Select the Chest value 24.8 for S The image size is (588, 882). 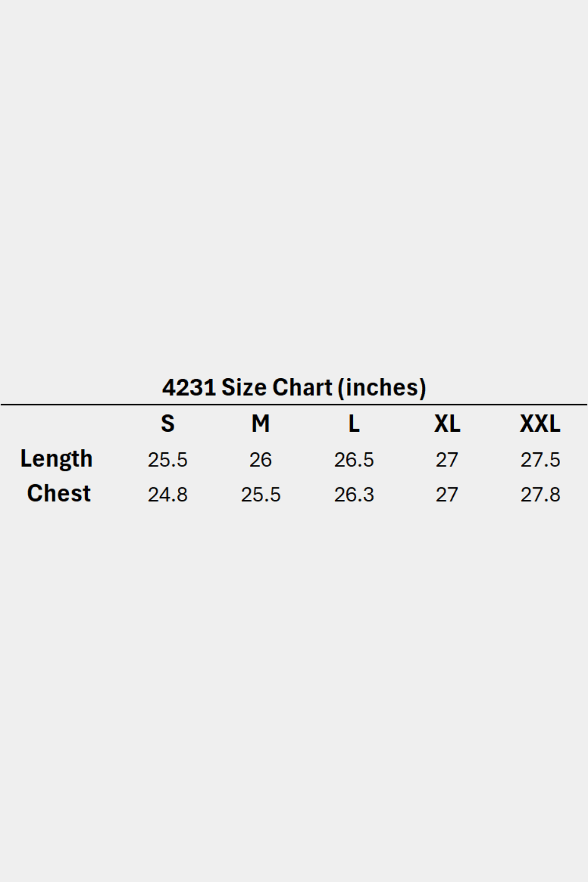click(x=168, y=494)
